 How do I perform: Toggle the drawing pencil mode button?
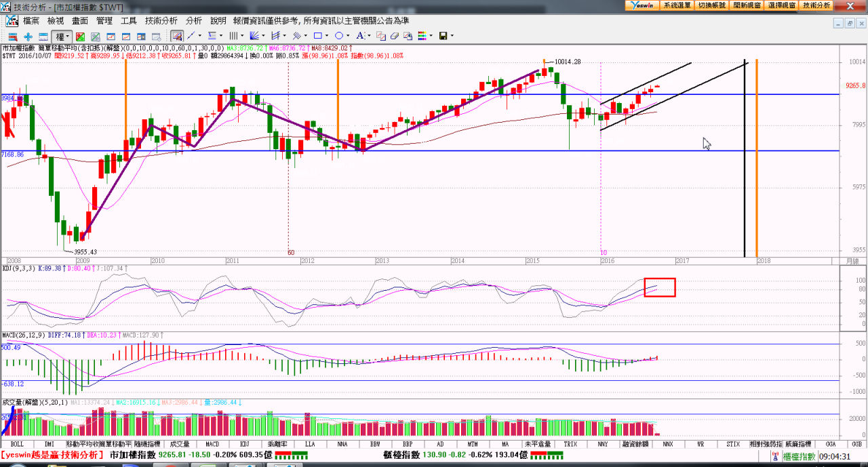point(176,36)
